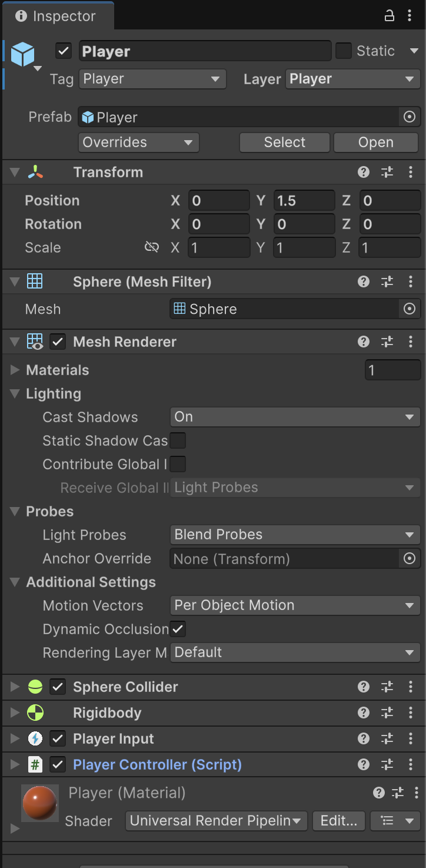Select the Inspector tab
The image size is (426, 868).
tap(56, 16)
